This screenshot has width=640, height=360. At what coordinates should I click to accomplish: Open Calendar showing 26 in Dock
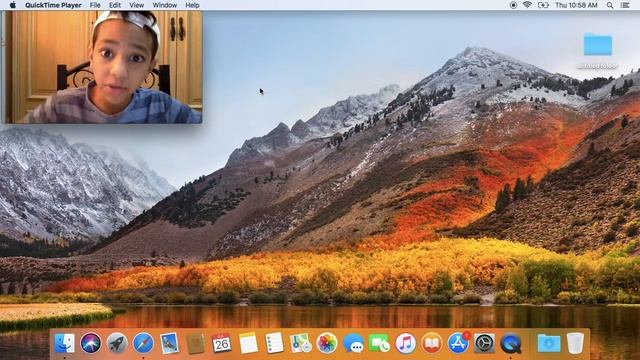point(222,343)
